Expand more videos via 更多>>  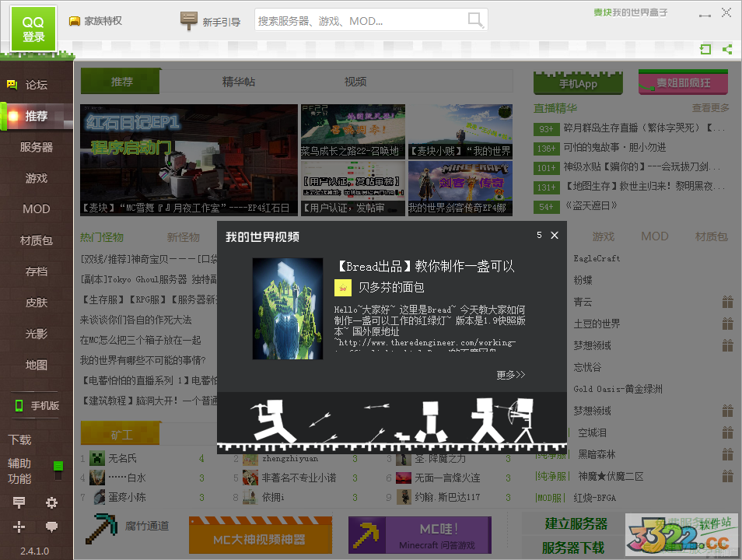(x=510, y=374)
